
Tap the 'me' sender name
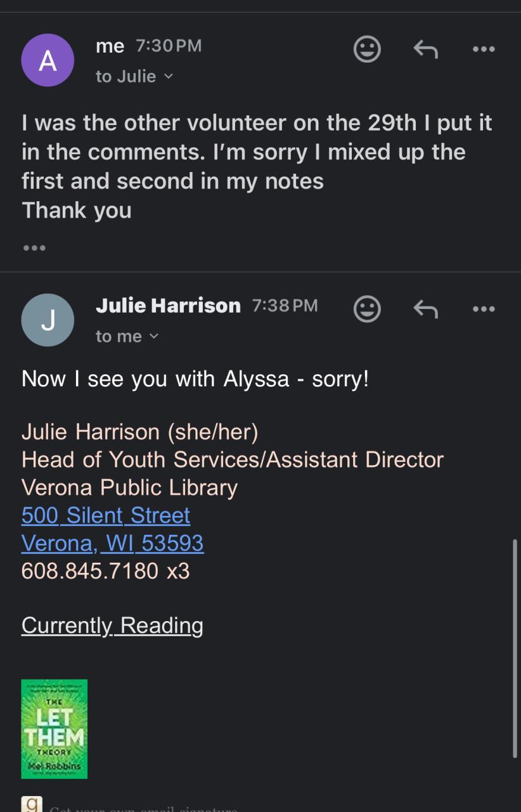click(x=110, y=46)
